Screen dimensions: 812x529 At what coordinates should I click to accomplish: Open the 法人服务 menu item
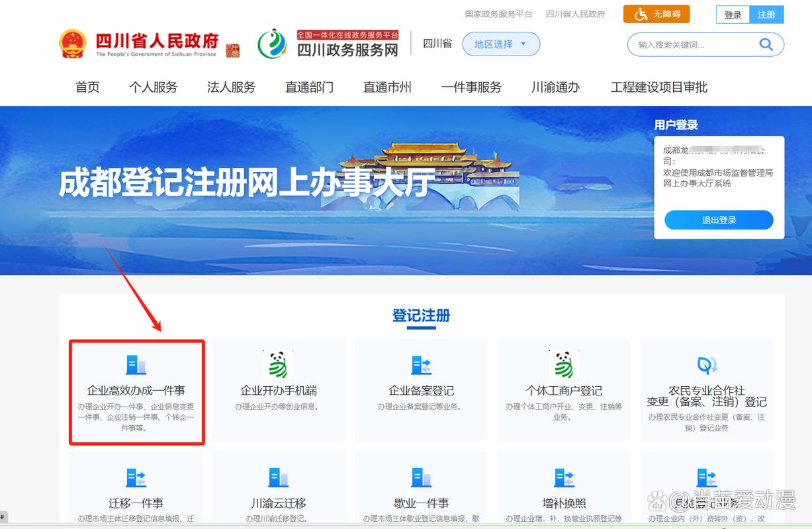pos(231,87)
